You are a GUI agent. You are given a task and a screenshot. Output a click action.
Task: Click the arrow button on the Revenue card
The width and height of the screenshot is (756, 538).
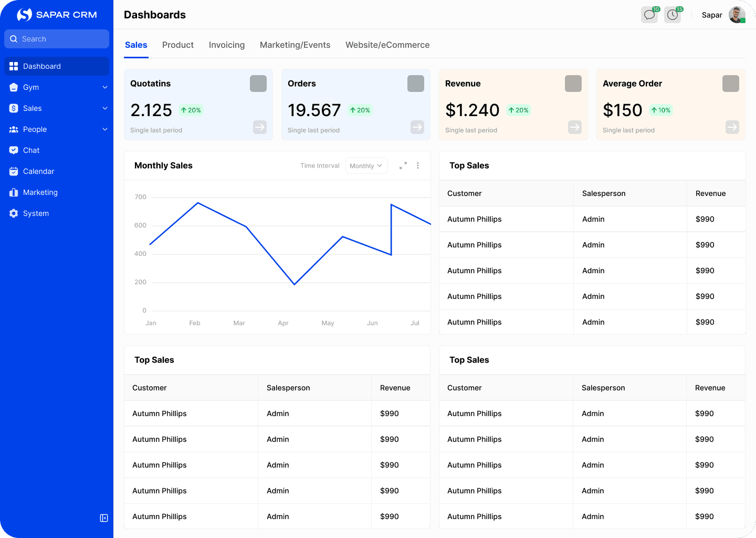[574, 127]
